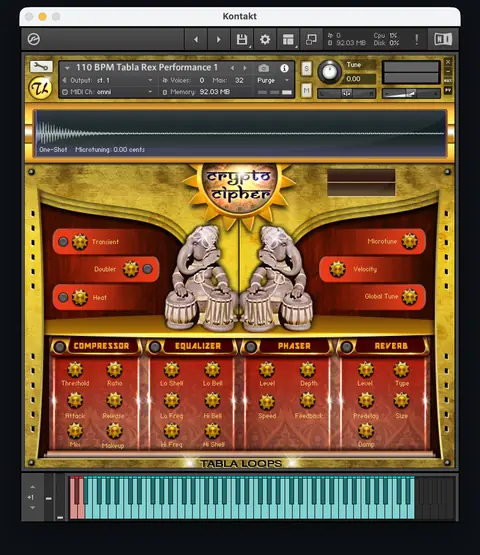The image size is (480, 555).
Task: Mute the instrument with M button
Action: click(x=307, y=91)
